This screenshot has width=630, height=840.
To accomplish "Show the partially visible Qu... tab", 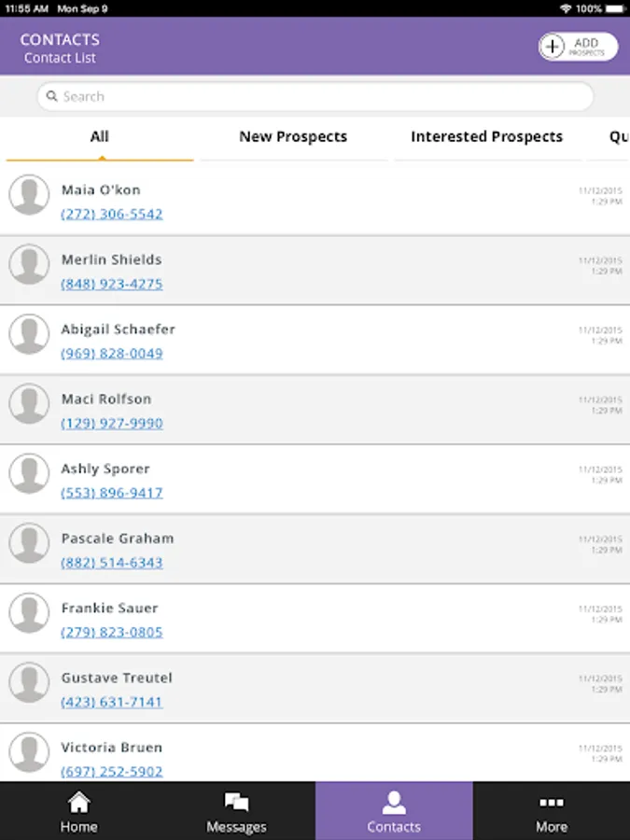I will coord(617,137).
